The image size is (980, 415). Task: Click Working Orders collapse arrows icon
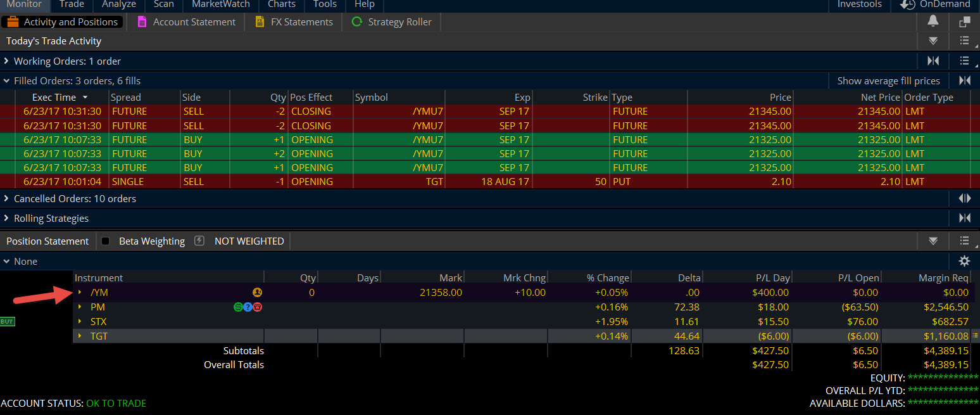[933, 61]
